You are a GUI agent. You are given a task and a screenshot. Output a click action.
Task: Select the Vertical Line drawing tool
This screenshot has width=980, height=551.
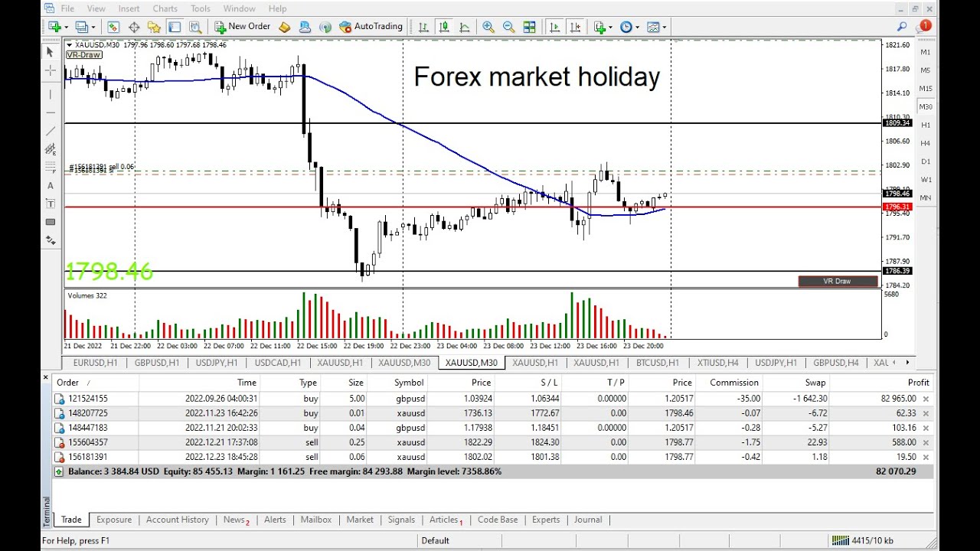coord(51,94)
